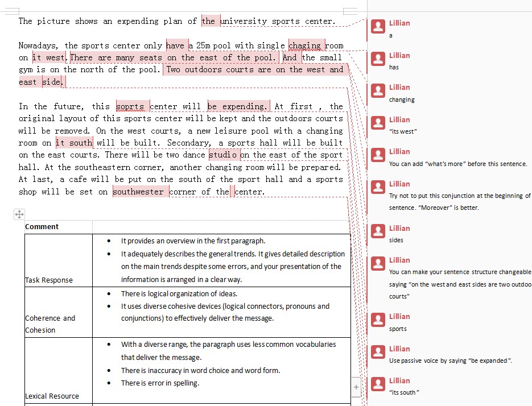The height and width of the screenshot is (406, 532).
Task: Click the highlighted phrase "it south"
Action: pos(74,143)
